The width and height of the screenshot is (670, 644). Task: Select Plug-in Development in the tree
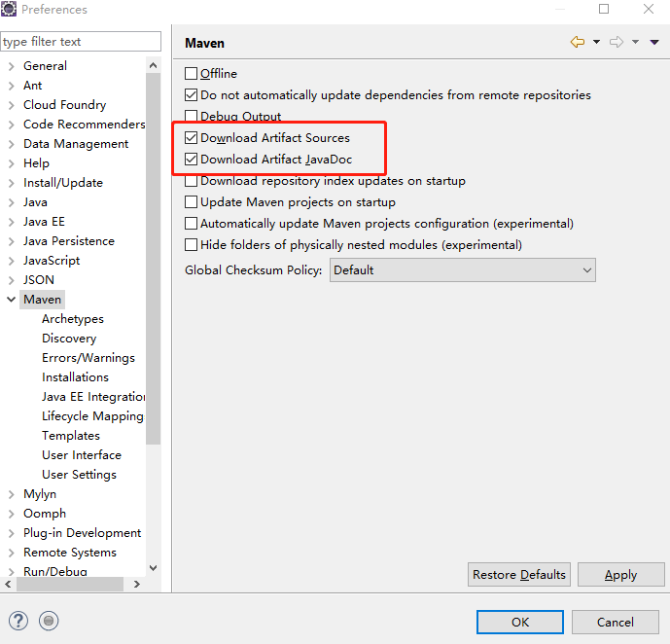[x=82, y=533]
